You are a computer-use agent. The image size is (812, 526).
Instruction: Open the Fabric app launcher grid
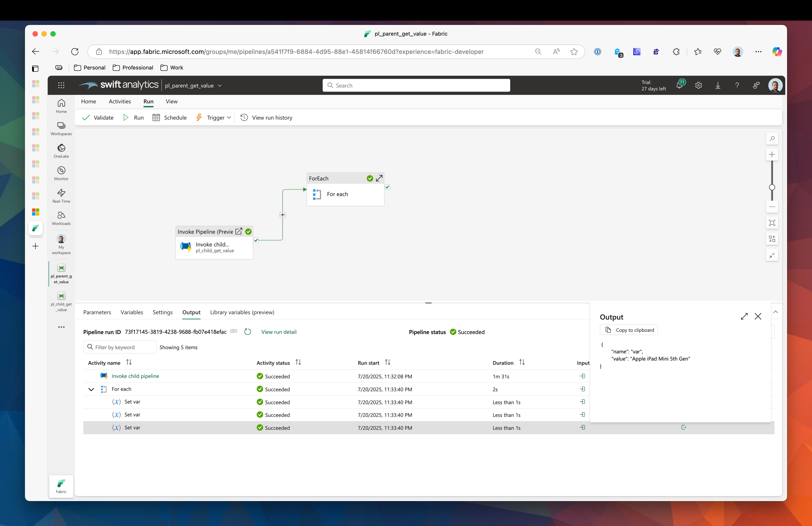[62, 85]
